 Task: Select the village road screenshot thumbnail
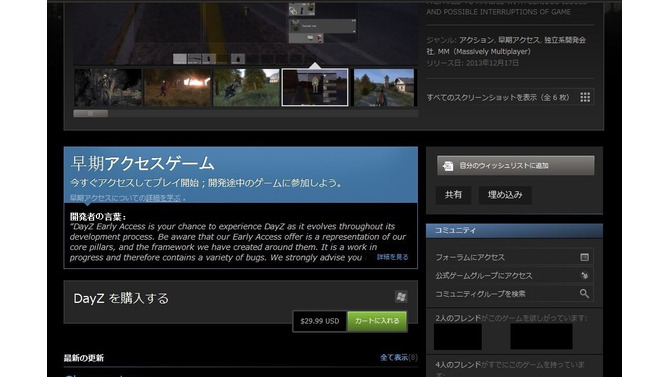coord(384,88)
